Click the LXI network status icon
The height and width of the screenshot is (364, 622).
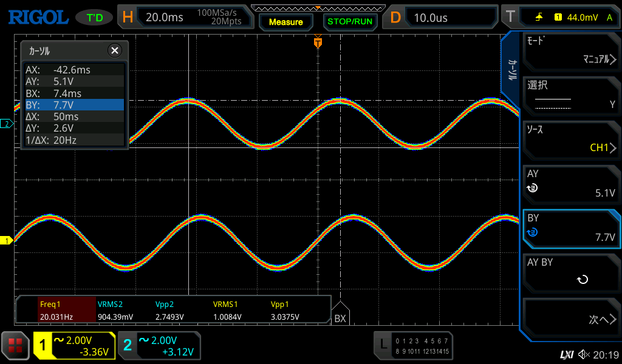tap(566, 354)
